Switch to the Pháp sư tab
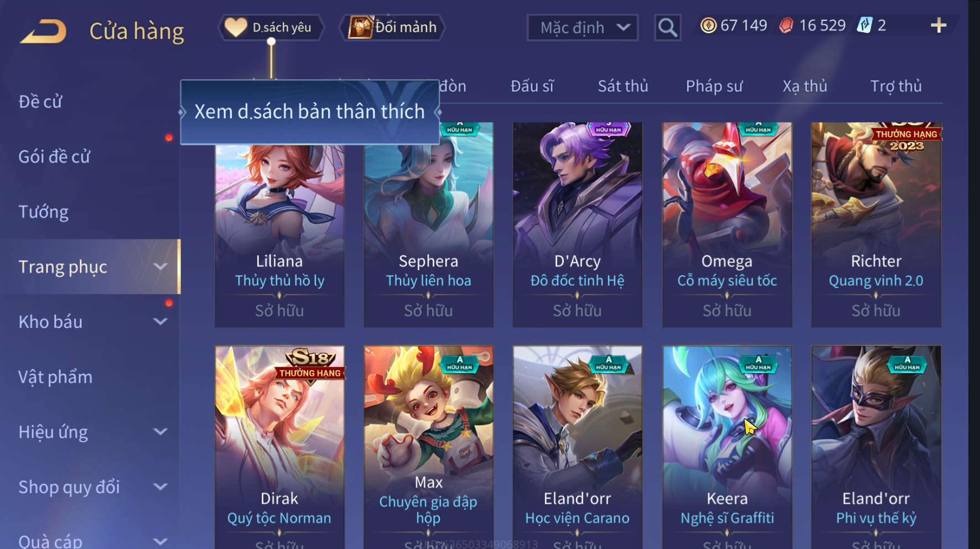The image size is (980, 549). pyautogui.click(x=714, y=86)
